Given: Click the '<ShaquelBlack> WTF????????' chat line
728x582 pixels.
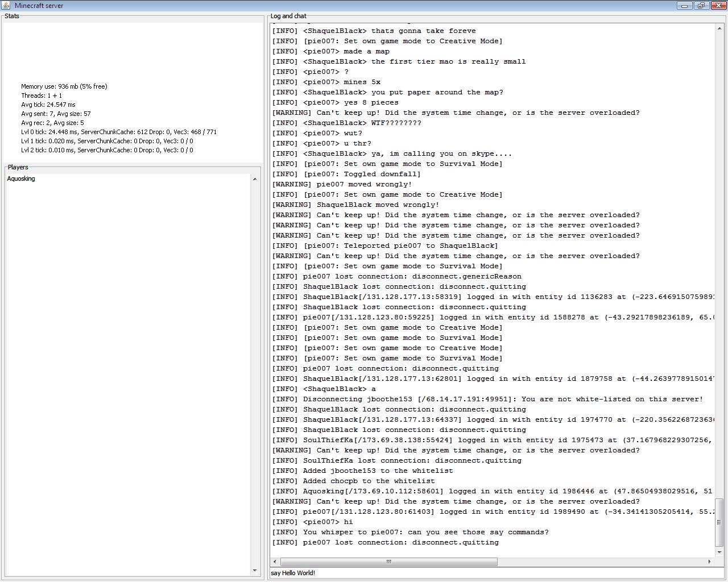Looking at the screenshot, I should click(347, 123).
